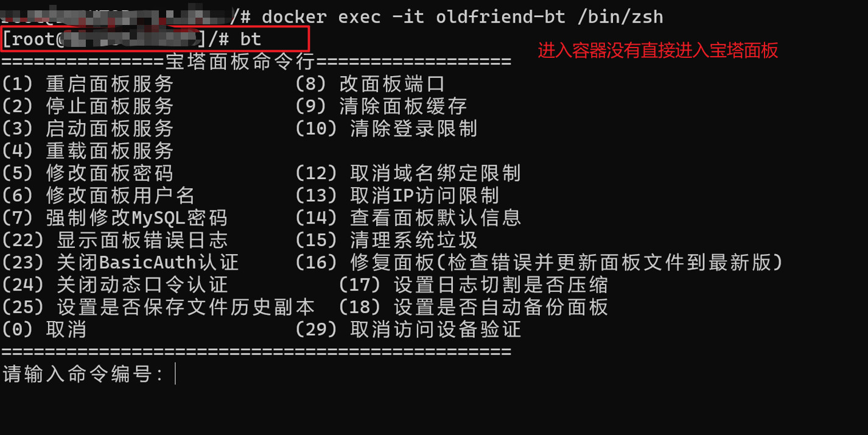Screen dimensions: 868x435
Task: Select option (8) 改面板端口
Action: tap(370, 83)
